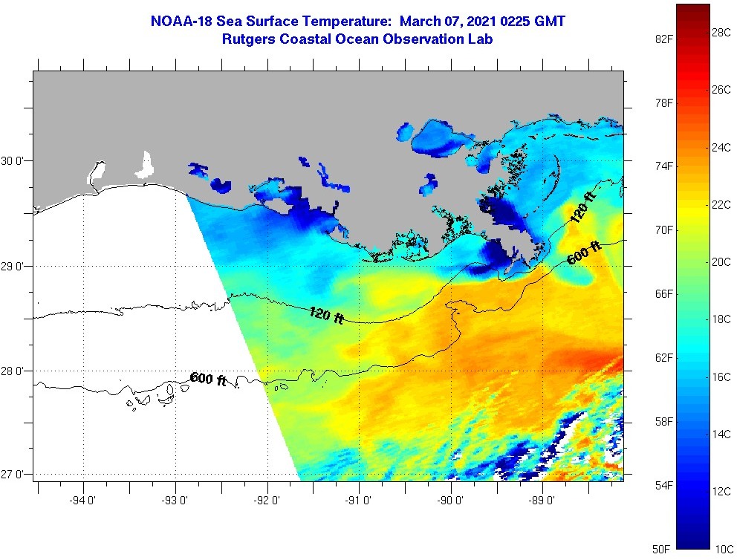
Task: Click the 78F colorbar label
Action: coord(663,103)
